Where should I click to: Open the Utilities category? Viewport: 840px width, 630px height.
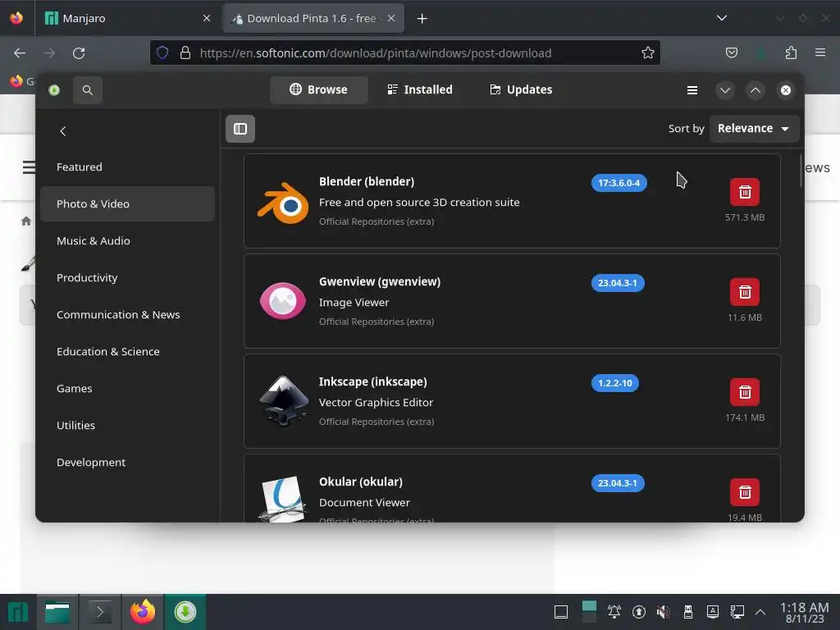(x=127, y=426)
